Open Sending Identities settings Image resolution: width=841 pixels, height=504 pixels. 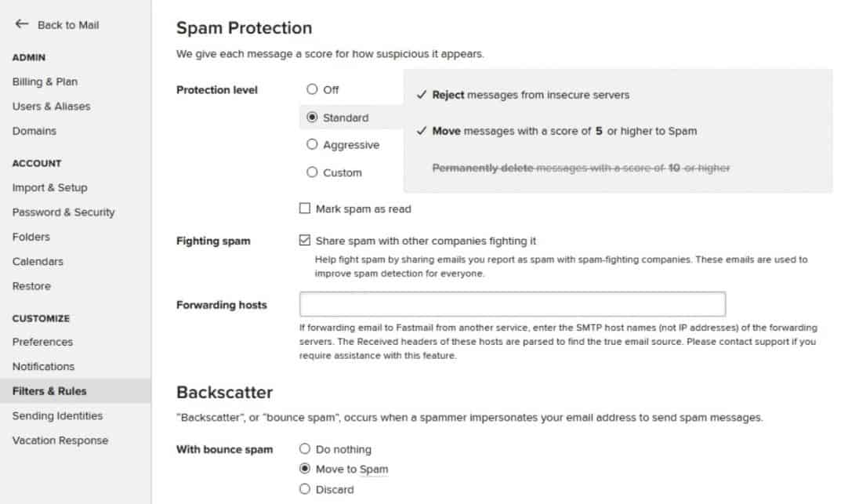[x=57, y=415]
